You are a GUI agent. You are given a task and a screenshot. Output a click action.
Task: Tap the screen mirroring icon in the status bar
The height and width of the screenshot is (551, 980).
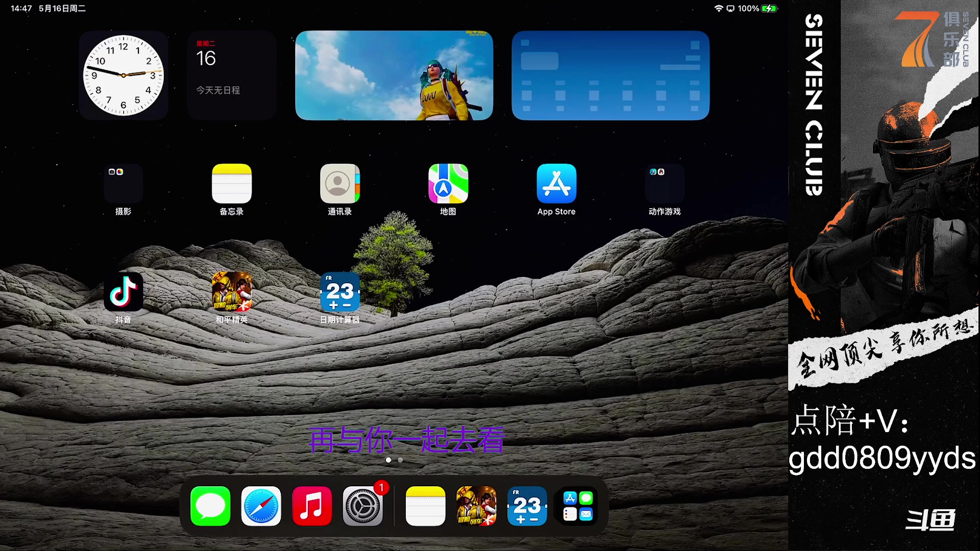pos(730,9)
